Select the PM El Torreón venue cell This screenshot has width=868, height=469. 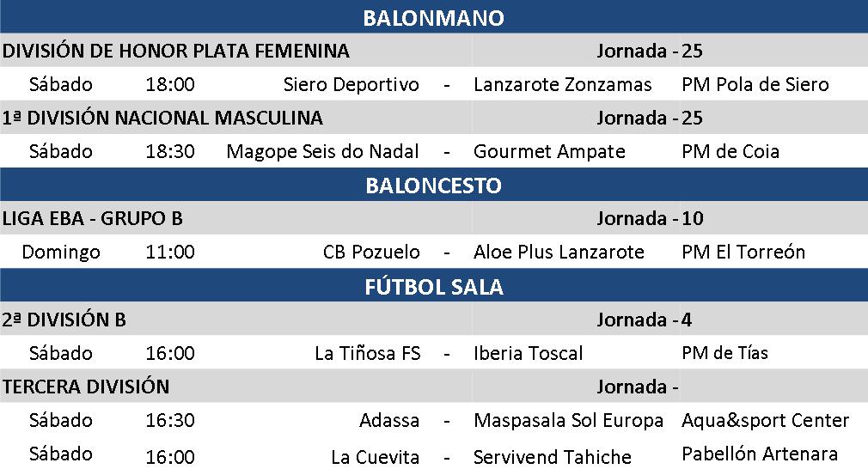(743, 253)
